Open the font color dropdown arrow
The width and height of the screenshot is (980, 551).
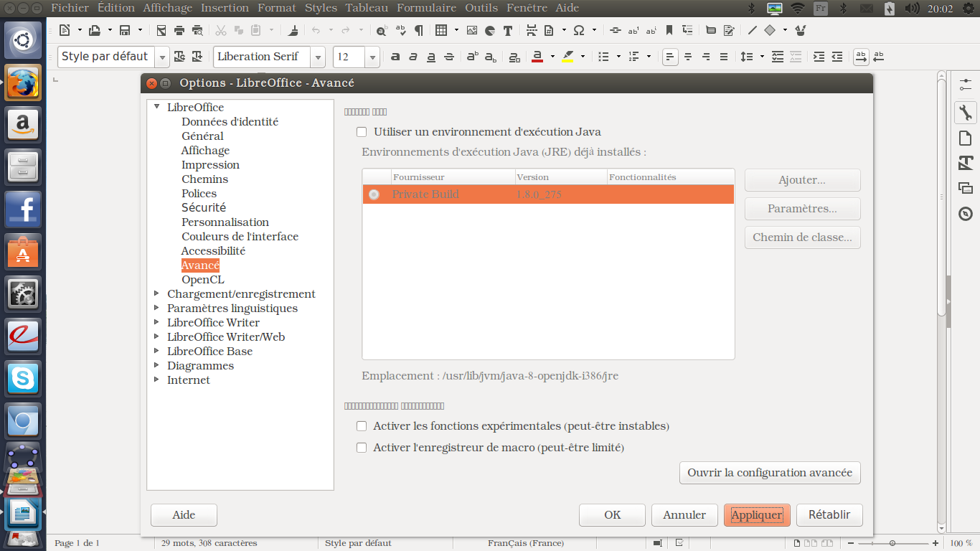tap(552, 57)
